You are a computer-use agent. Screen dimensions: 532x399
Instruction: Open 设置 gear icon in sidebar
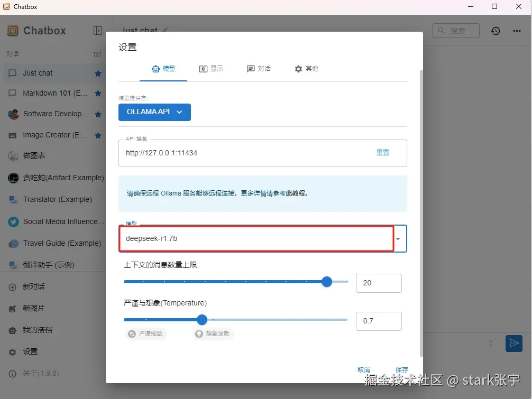click(12, 352)
